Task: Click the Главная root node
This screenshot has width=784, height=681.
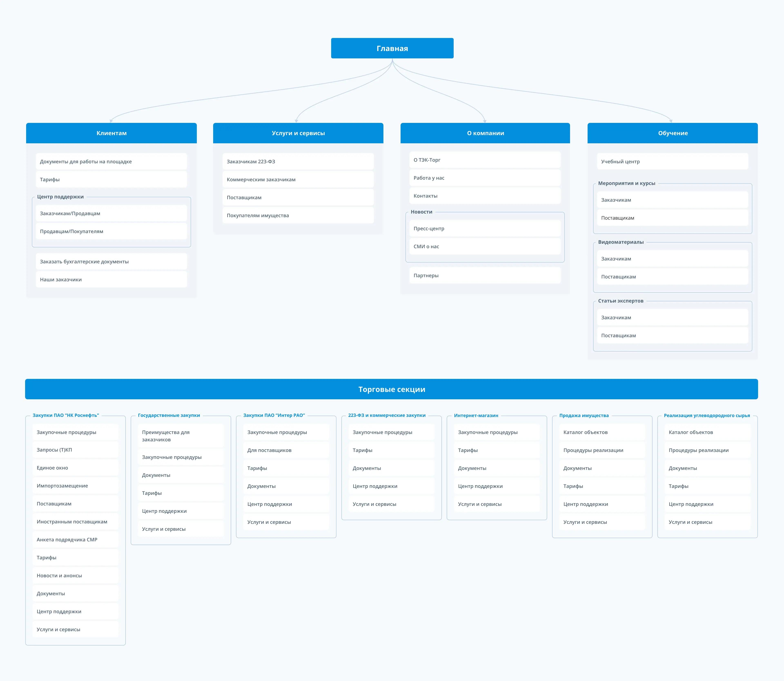Action: pyautogui.click(x=392, y=48)
